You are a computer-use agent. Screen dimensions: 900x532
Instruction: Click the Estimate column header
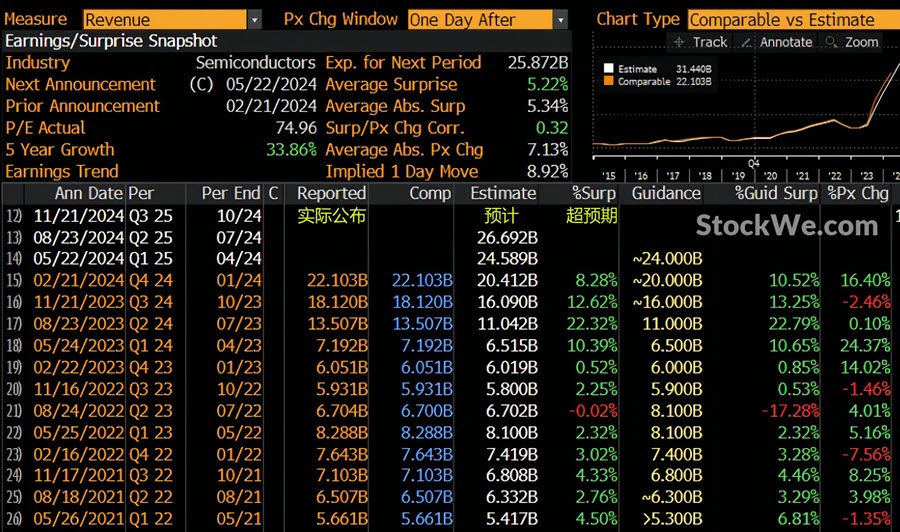tap(503, 193)
